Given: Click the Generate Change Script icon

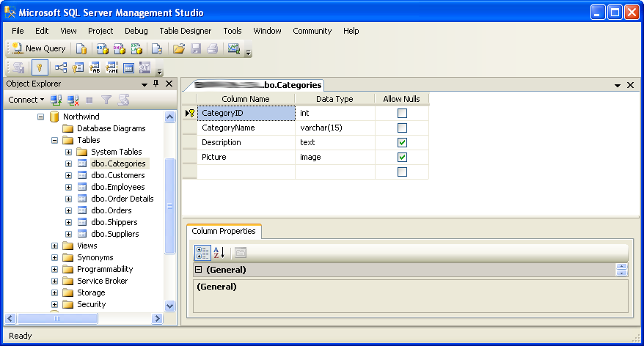Looking at the screenshot, I should [18, 67].
